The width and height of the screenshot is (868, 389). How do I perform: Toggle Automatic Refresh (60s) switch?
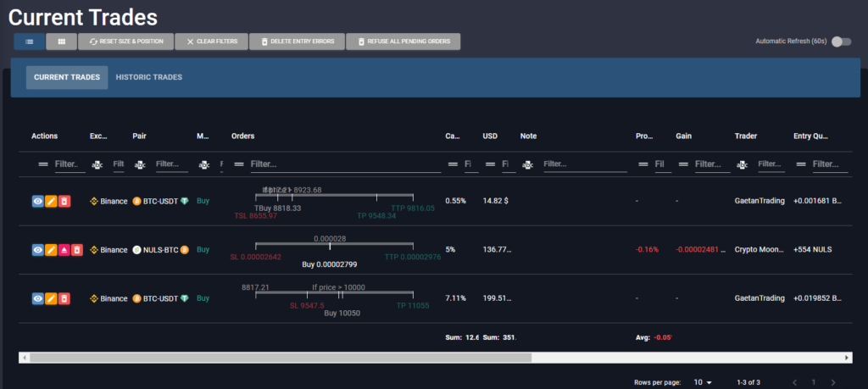click(x=841, y=42)
